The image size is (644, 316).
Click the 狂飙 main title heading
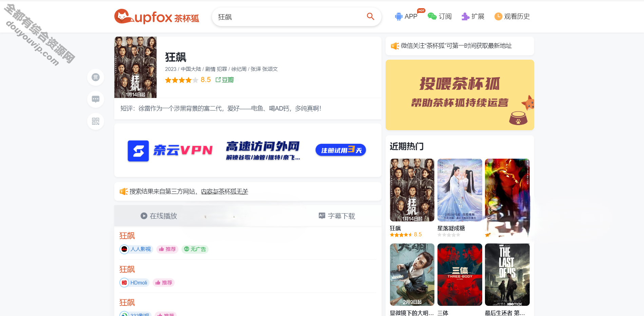coord(176,57)
